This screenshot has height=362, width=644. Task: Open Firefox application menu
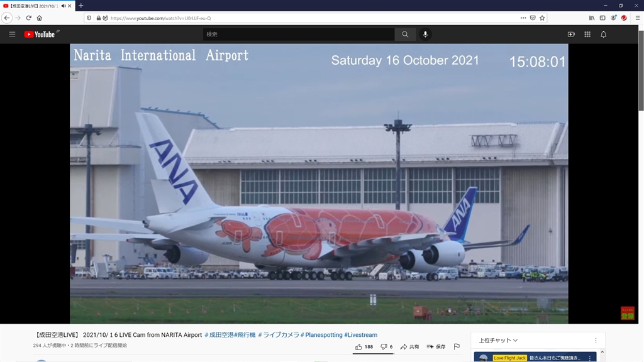[x=638, y=18]
